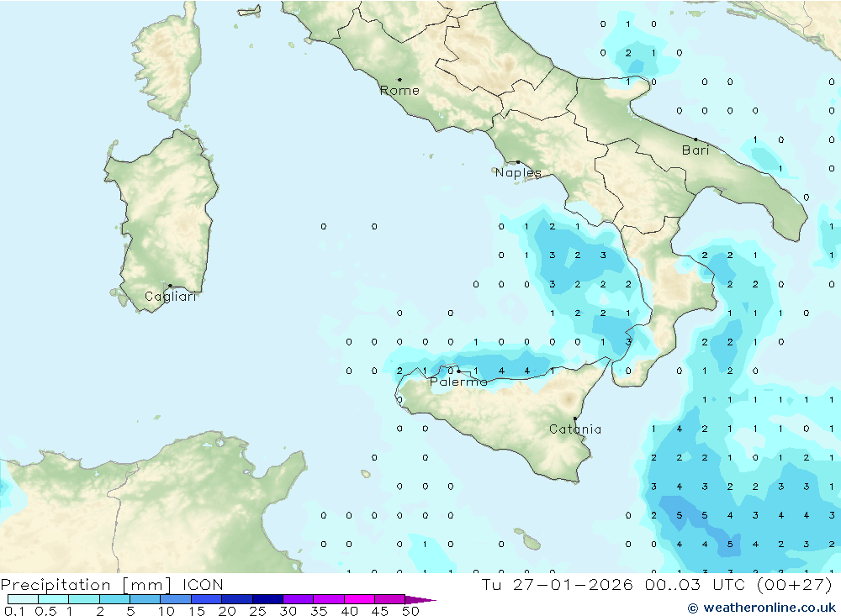Viewport: 841px width, 616px height.
Task: Select the Catania city label
Action: click(575, 429)
